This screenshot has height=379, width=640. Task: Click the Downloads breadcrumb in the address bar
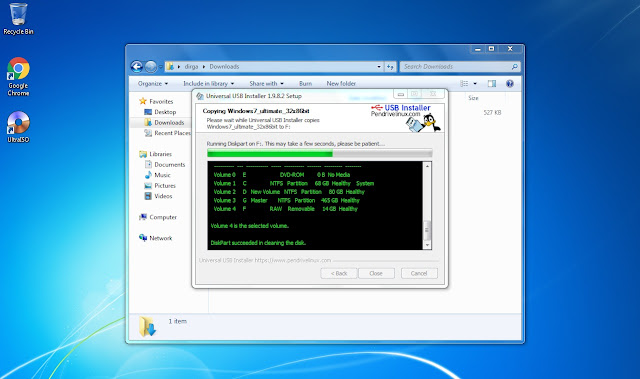click(x=224, y=66)
